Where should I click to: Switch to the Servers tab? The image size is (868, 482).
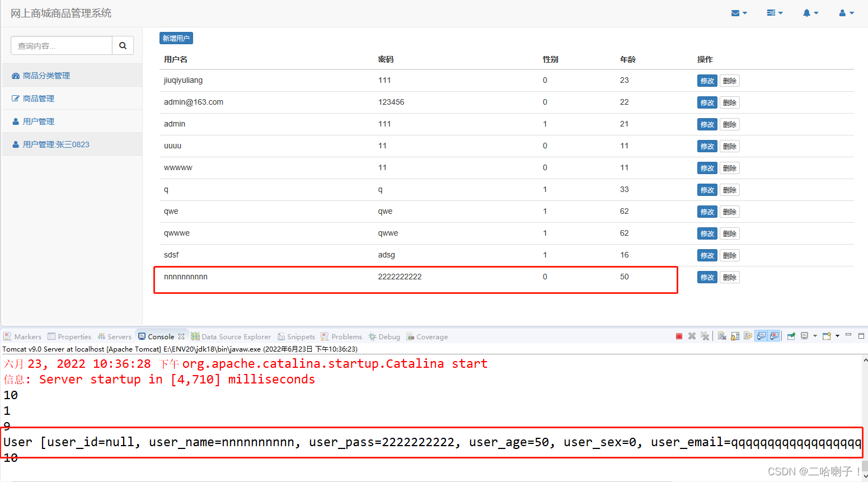click(115, 336)
